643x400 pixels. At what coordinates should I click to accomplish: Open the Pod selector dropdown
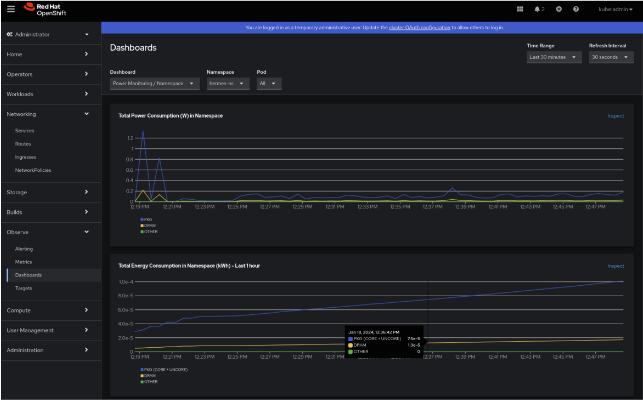(x=269, y=83)
